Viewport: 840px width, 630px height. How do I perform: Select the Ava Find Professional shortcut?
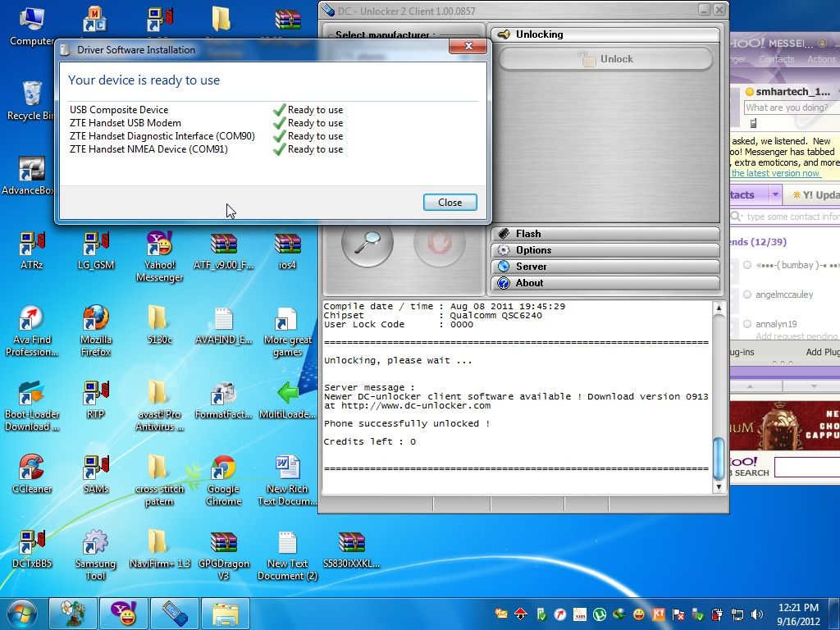click(x=32, y=331)
